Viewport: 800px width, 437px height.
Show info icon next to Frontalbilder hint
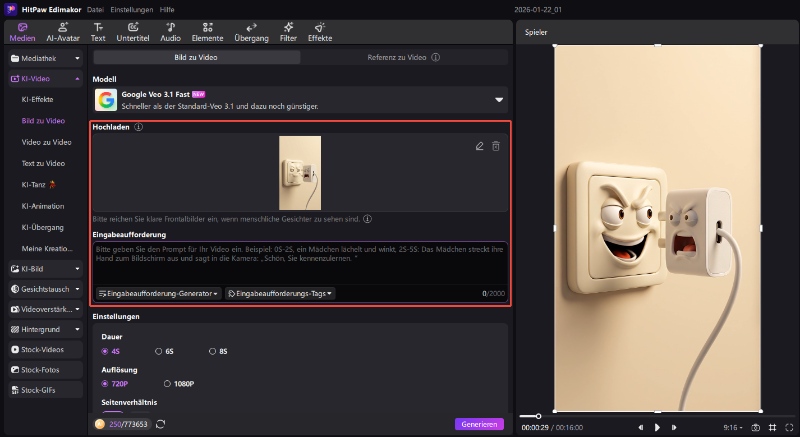(x=367, y=219)
